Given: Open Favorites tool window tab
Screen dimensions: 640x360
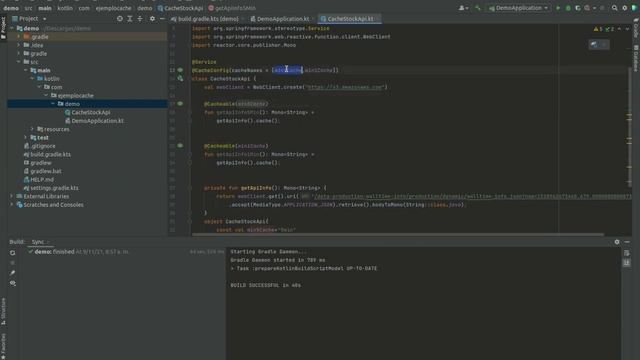Looking at the screenshot, I should (x=3, y=346).
